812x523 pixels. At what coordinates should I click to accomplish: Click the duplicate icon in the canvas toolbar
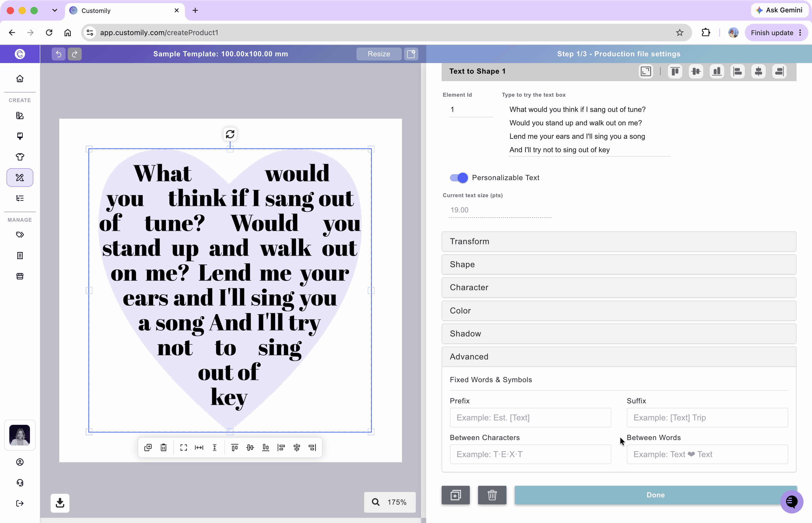point(148,448)
